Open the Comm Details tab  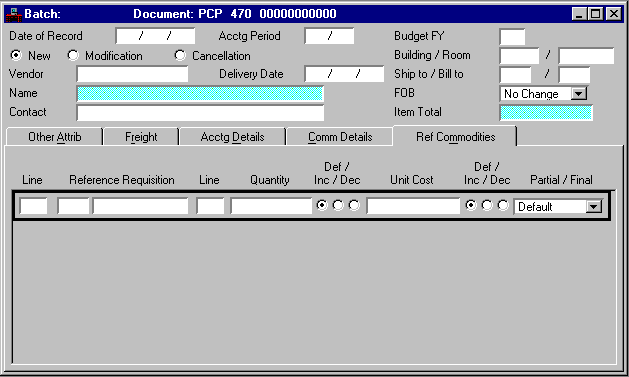340,137
